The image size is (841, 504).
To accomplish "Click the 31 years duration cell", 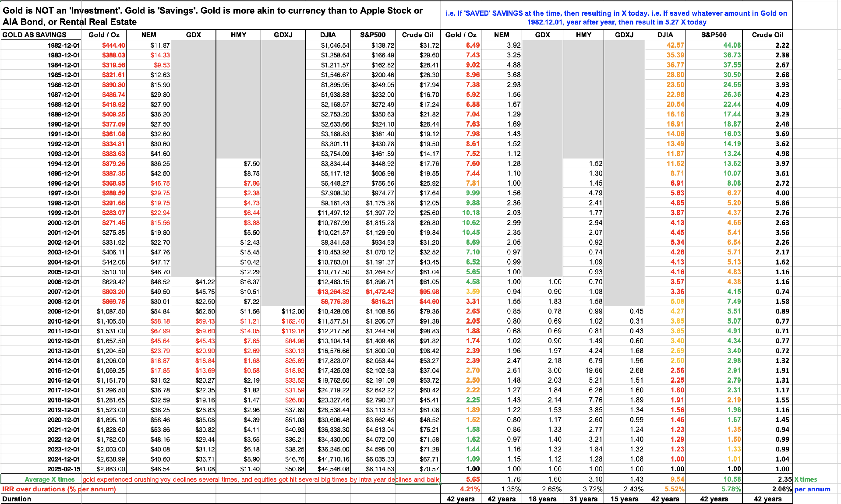I will point(583,499).
